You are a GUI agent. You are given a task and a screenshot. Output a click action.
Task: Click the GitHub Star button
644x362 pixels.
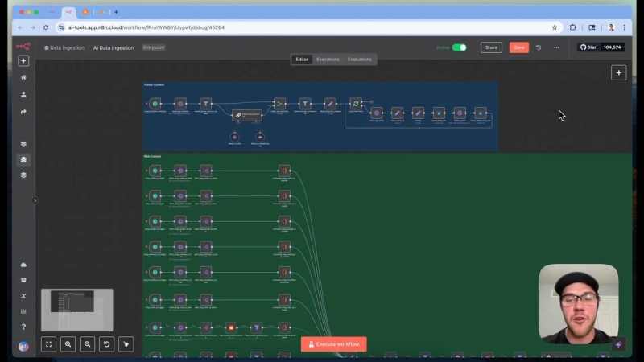coord(588,47)
